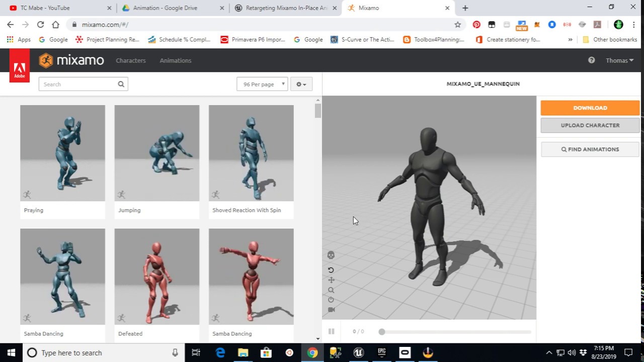Expand the gear settings dropdown
Image resolution: width=644 pixels, height=362 pixels.
point(301,84)
